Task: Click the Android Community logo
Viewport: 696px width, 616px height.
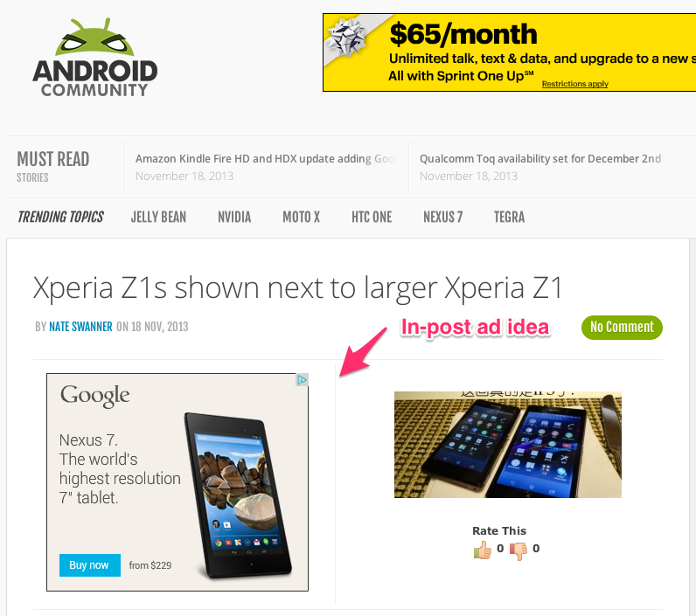Action: click(95, 58)
